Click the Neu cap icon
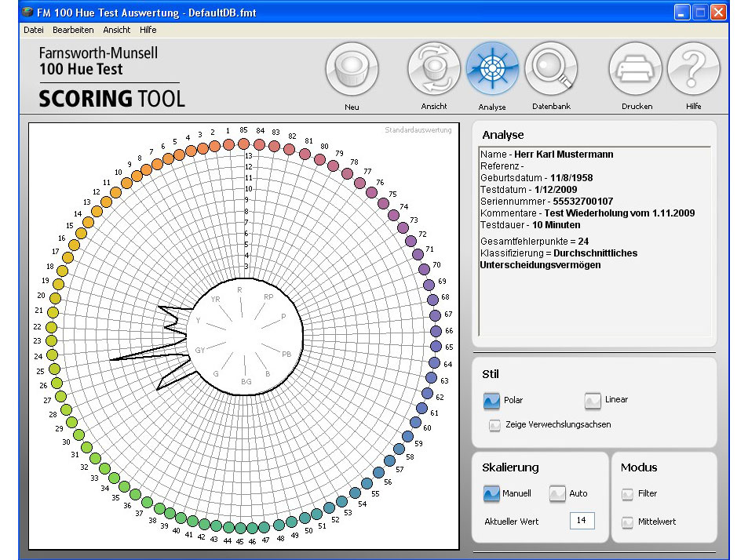 pyautogui.click(x=352, y=69)
